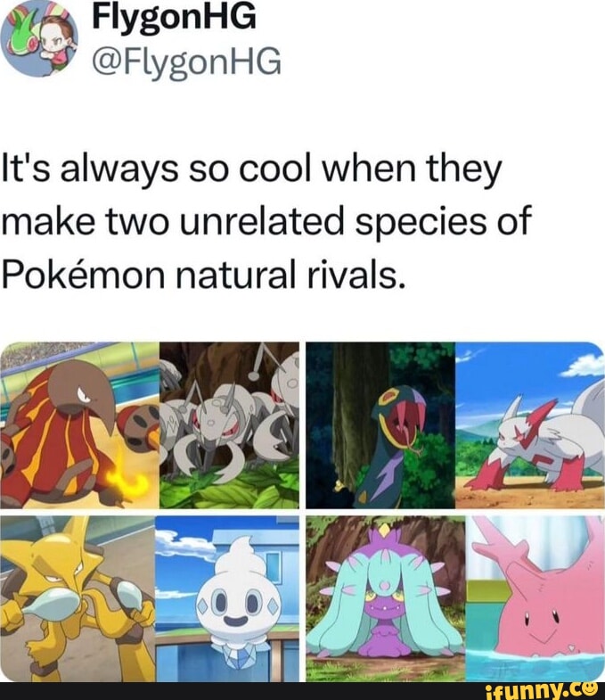The height and width of the screenshot is (700, 605).
Task: Open the Seviper snake image
Action: [380, 425]
